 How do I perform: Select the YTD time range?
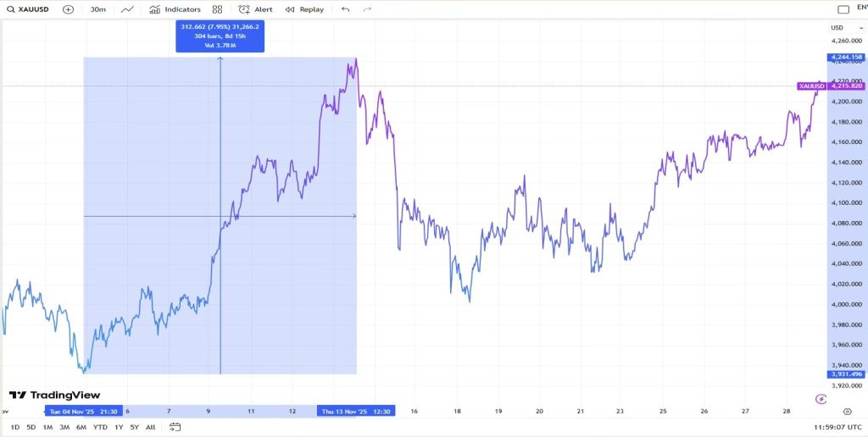coord(100,427)
